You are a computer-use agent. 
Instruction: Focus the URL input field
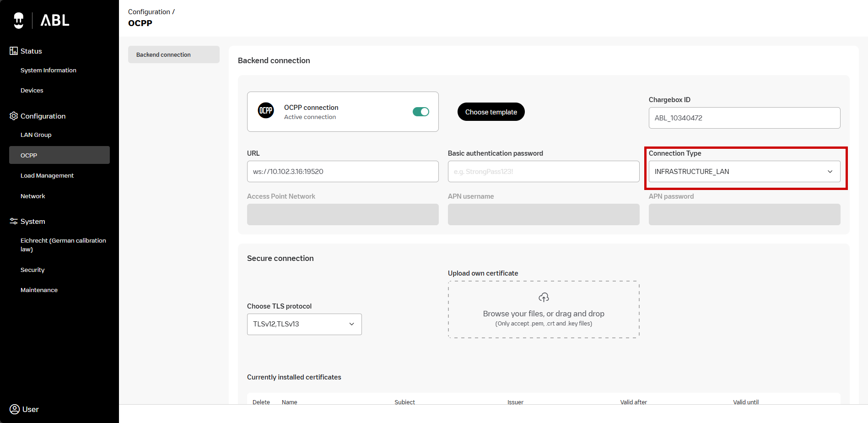tap(343, 172)
